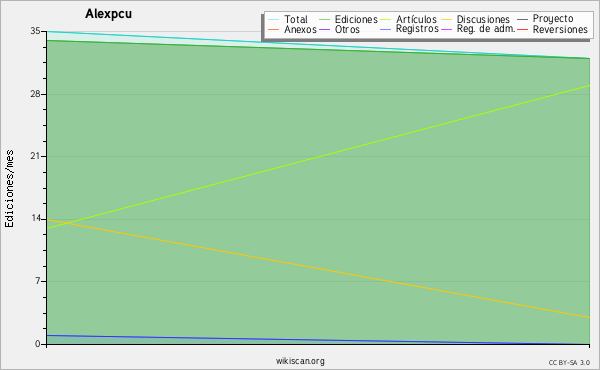Click the Ediciones/mes axis label
Screen dimensions: 600x370
coord(9,189)
